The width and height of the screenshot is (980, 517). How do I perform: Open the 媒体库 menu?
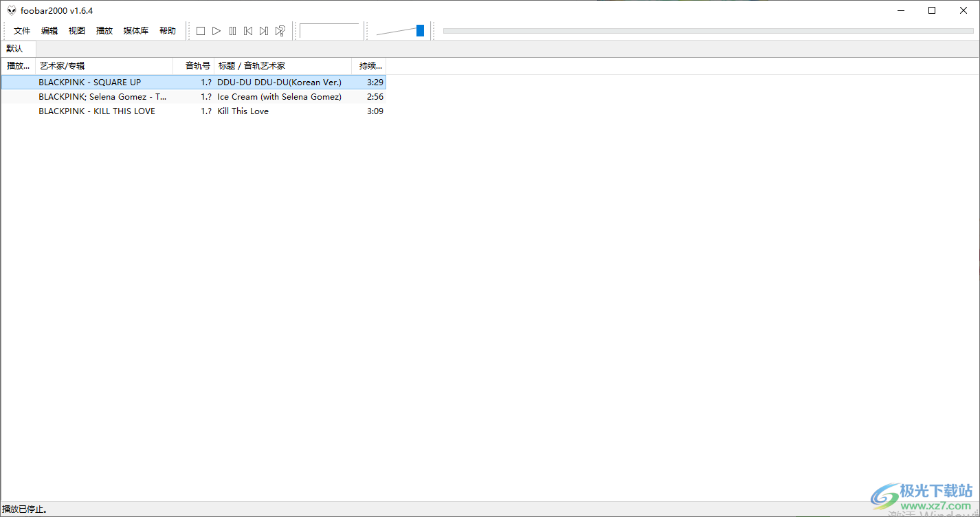click(136, 31)
